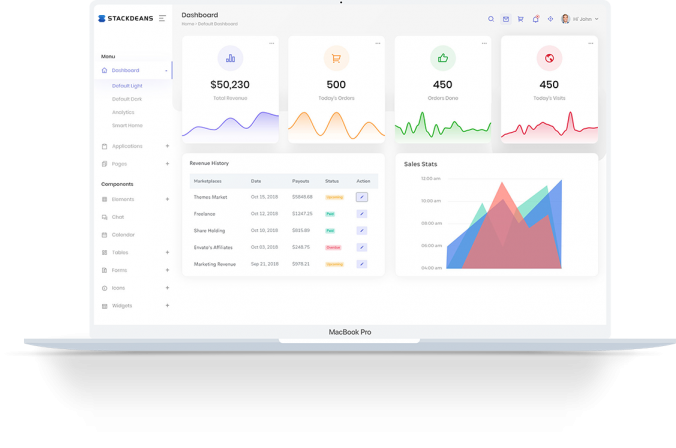
Task: Click the Payouts column header
Action: point(300,181)
